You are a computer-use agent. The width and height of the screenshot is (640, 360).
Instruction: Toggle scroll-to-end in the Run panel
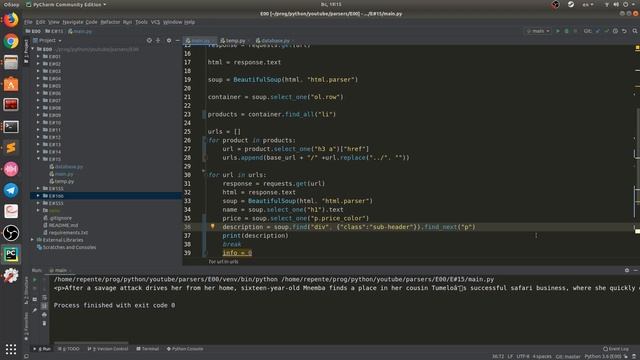(x=44, y=306)
